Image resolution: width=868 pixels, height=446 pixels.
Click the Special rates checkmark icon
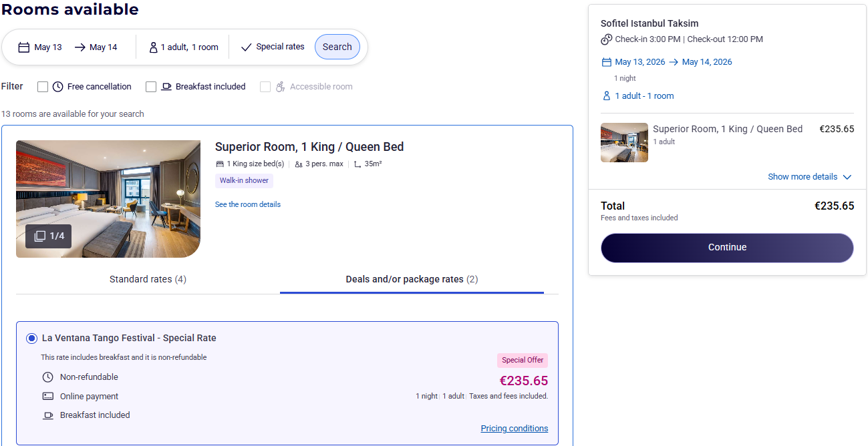pyautogui.click(x=247, y=47)
